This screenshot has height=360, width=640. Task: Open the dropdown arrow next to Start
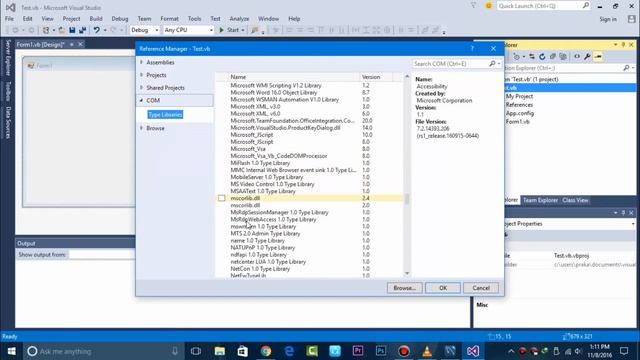pyautogui.click(x=242, y=30)
